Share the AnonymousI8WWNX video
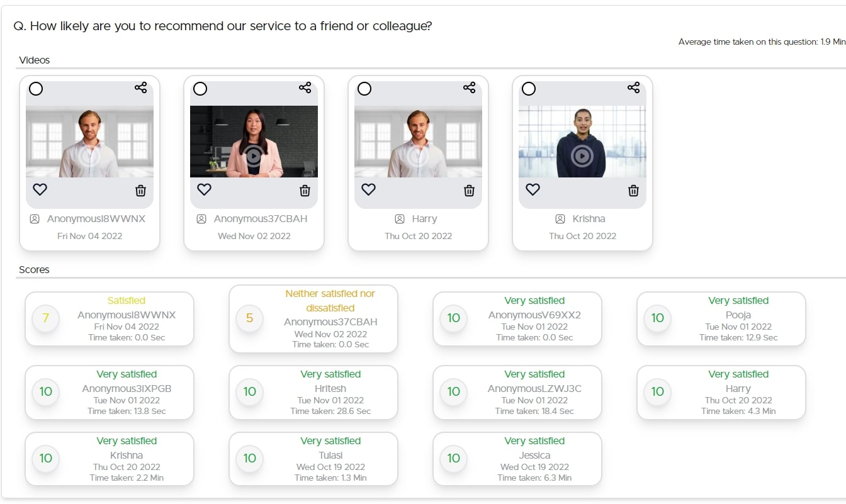The width and height of the screenshot is (846, 504). click(140, 88)
